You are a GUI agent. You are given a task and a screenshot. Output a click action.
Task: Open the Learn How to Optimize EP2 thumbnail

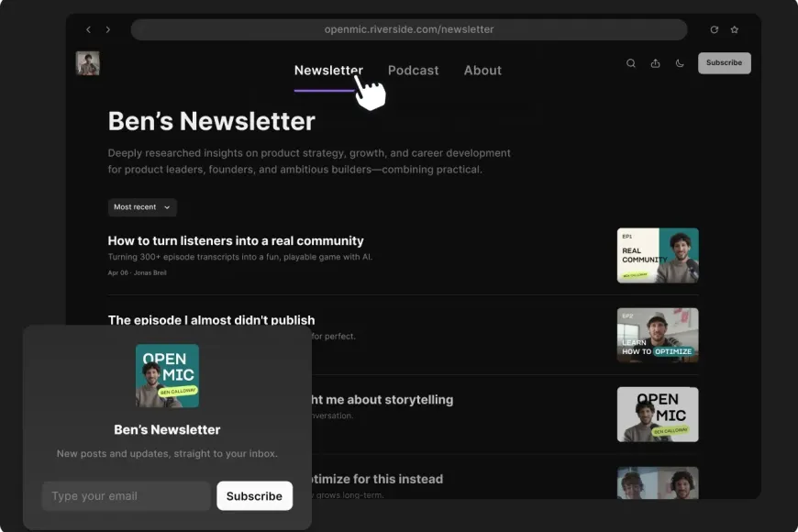click(658, 335)
